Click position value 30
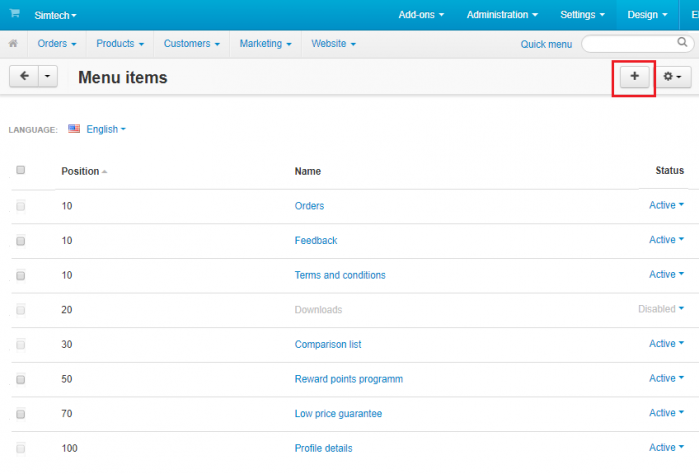Screen dimensions: 700x474 pos(67,344)
